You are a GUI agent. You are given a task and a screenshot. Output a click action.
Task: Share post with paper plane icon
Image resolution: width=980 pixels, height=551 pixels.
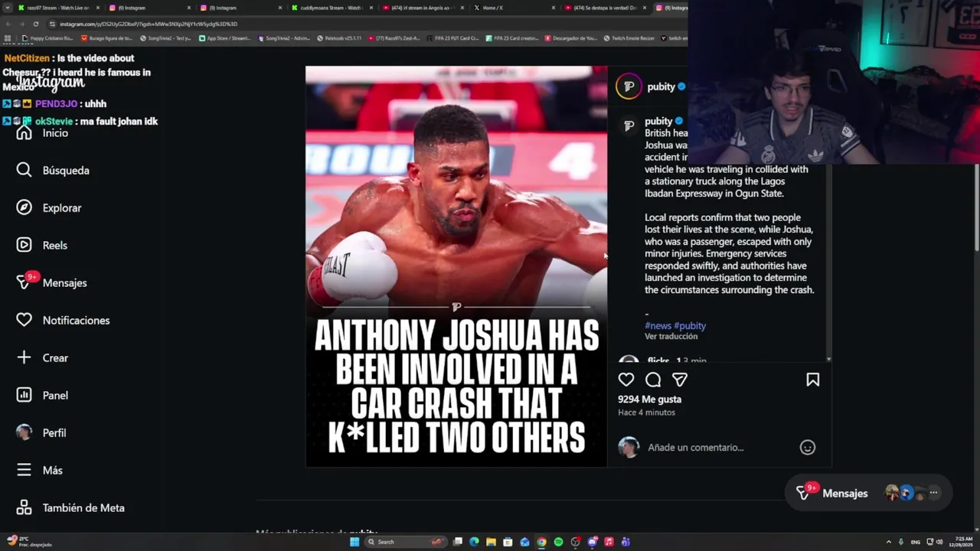pos(679,380)
